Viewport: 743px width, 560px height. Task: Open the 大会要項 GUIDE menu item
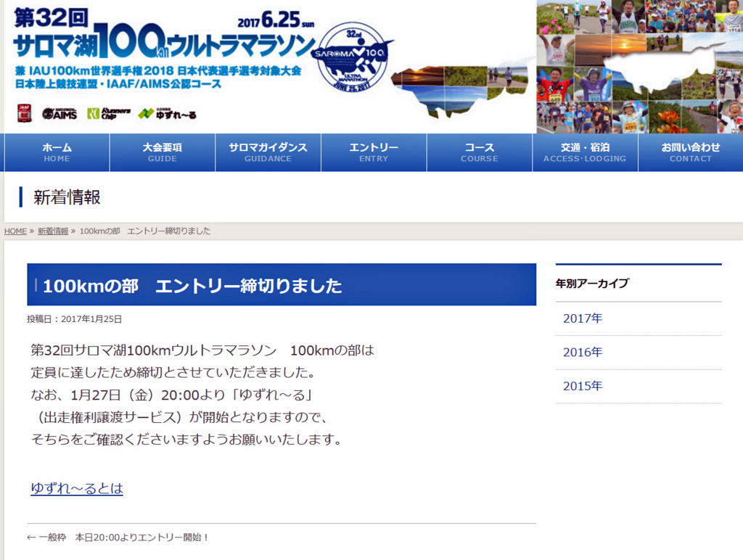(163, 152)
